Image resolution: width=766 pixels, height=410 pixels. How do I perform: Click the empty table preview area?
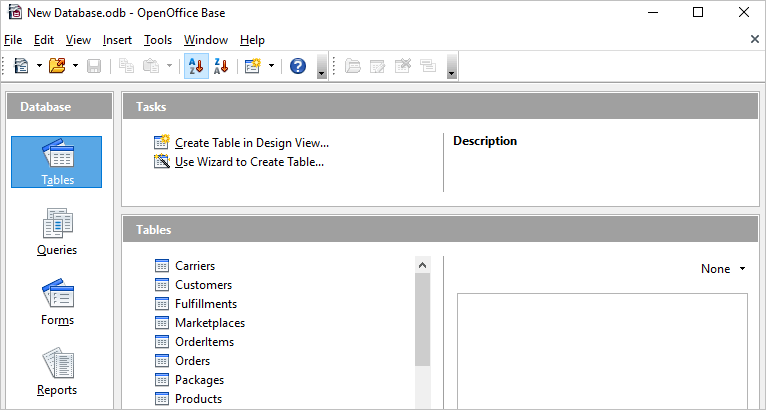click(602, 351)
